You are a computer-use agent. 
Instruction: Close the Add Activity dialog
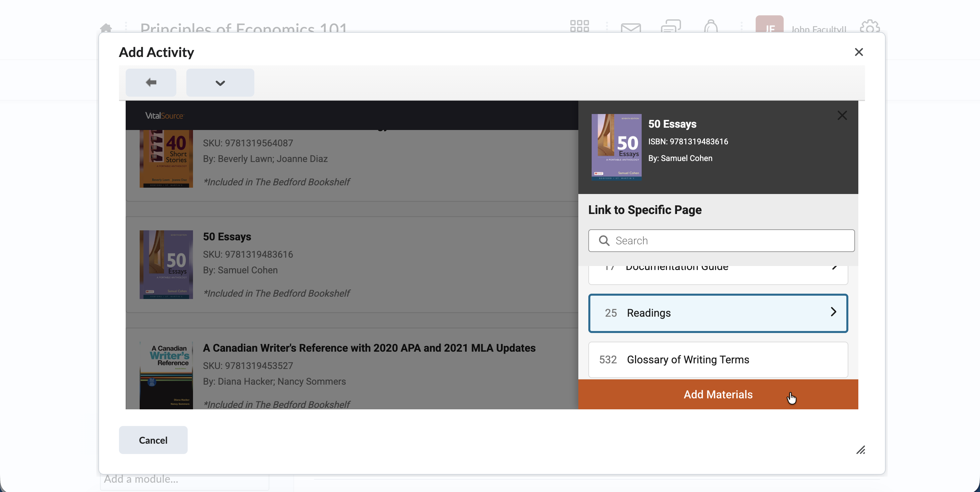click(x=859, y=52)
